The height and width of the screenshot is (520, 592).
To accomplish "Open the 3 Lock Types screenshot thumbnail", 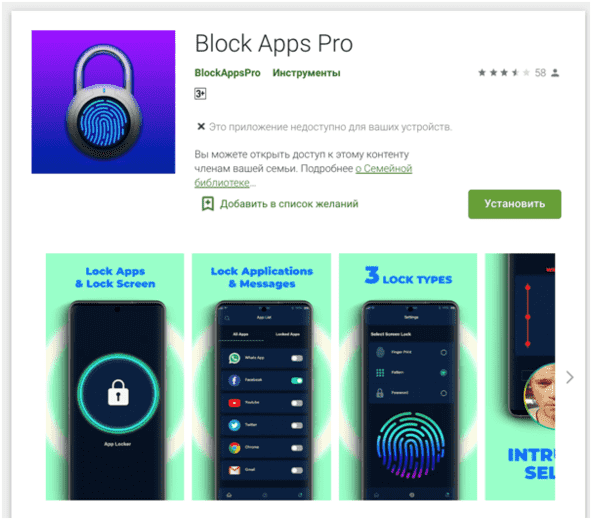I will 408,376.
